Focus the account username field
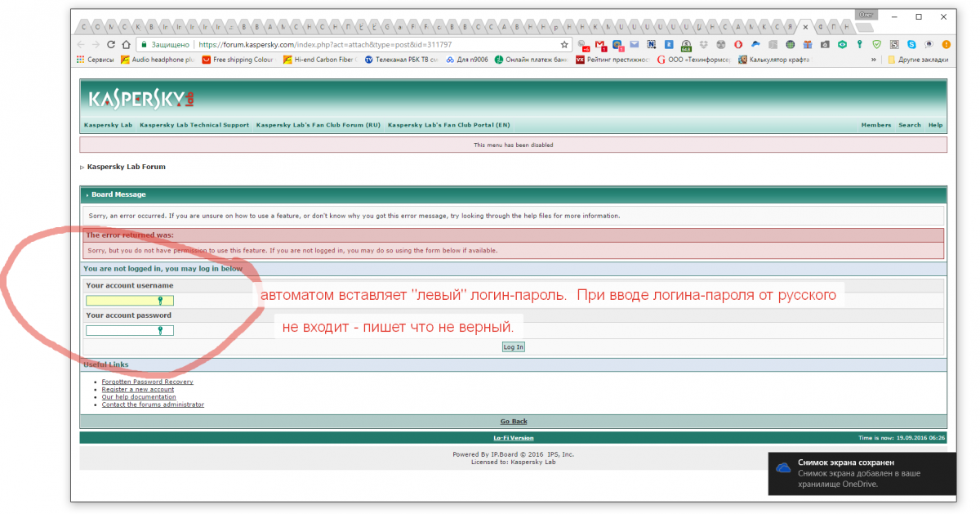This screenshot has height=514, width=980. (130, 301)
